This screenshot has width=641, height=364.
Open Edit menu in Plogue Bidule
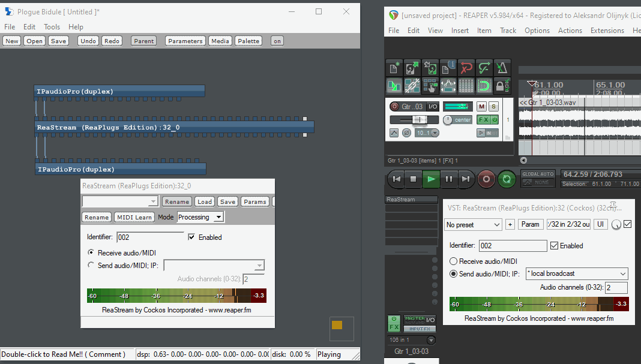29,27
